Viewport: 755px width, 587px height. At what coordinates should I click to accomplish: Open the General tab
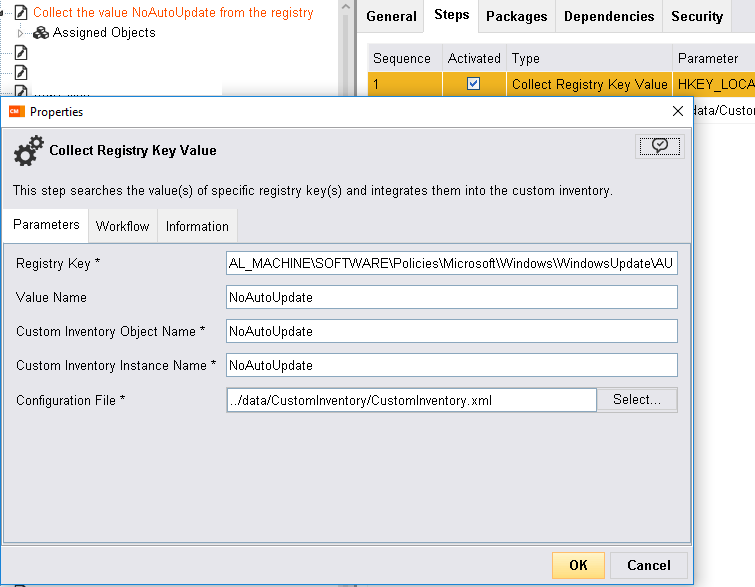tap(391, 16)
